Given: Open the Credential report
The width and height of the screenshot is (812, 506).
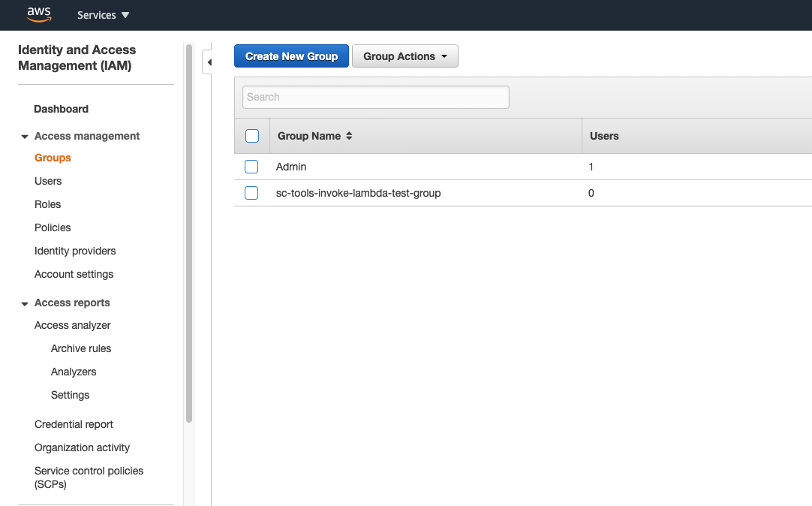Looking at the screenshot, I should [x=74, y=424].
